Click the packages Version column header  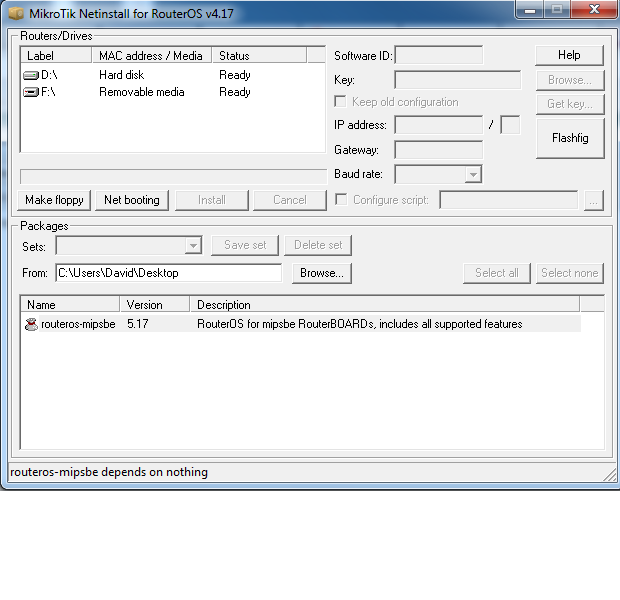coord(155,305)
